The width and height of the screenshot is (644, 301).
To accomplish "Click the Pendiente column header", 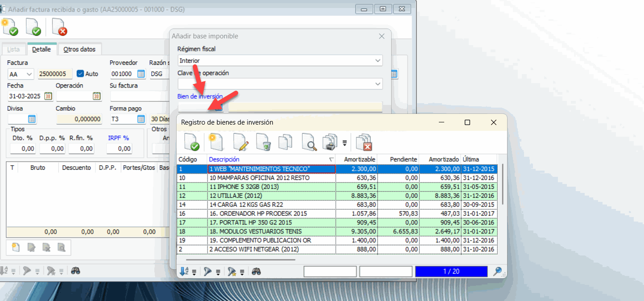I will pyautogui.click(x=399, y=159).
